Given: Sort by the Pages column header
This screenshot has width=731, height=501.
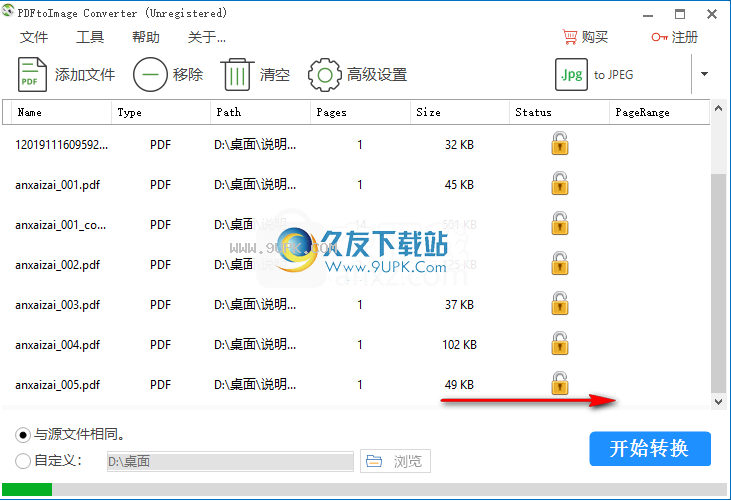Looking at the screenshot, I should [360, 112].
